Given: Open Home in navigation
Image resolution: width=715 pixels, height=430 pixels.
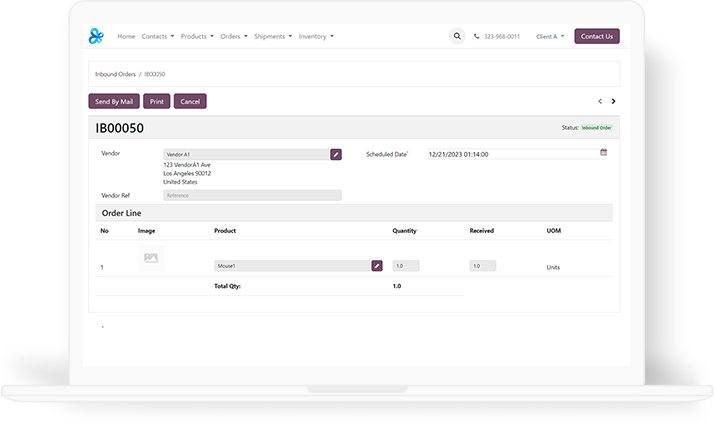Looking at the screenshot, I should [126, 36].
